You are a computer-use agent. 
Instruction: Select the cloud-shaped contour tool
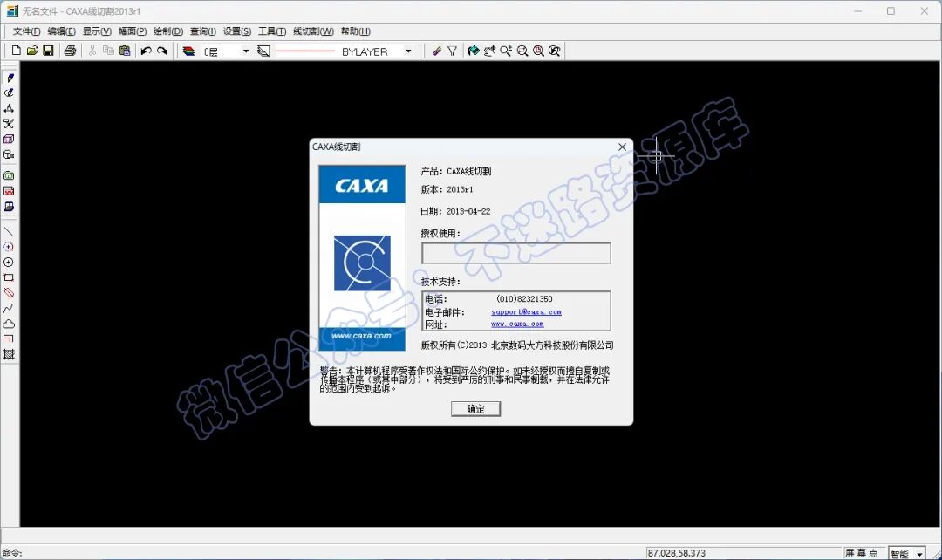click(9, 324)
